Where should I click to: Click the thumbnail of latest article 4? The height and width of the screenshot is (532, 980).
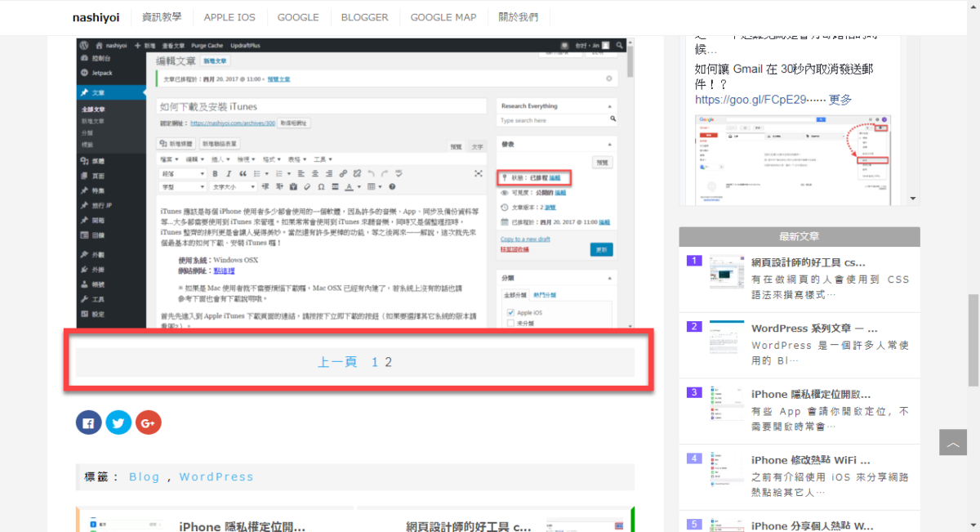[x=727, y=469]
